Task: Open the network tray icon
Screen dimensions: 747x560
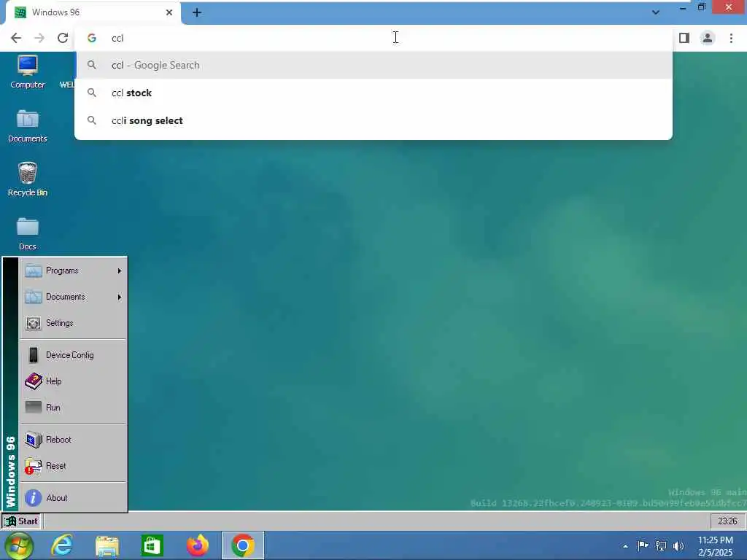Action: pyautogui.click(x=661, y=545)
